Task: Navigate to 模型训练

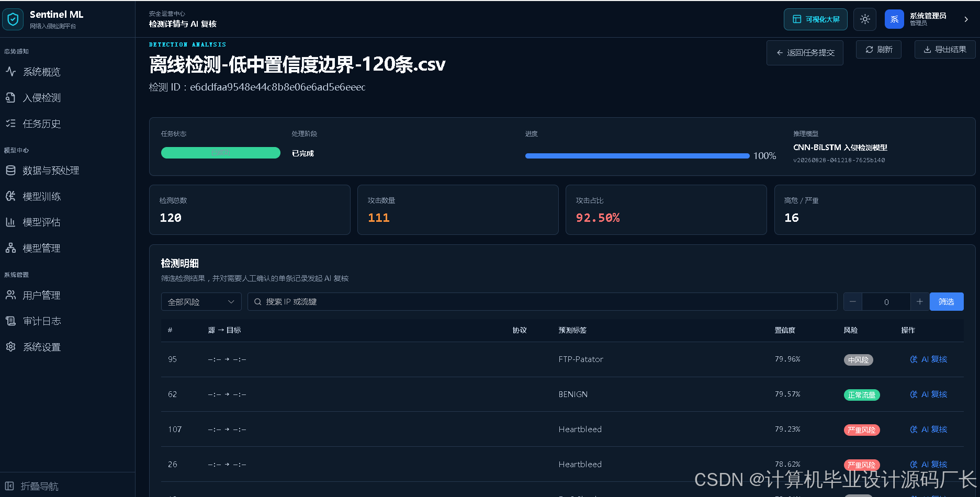Action: point(41,197)
